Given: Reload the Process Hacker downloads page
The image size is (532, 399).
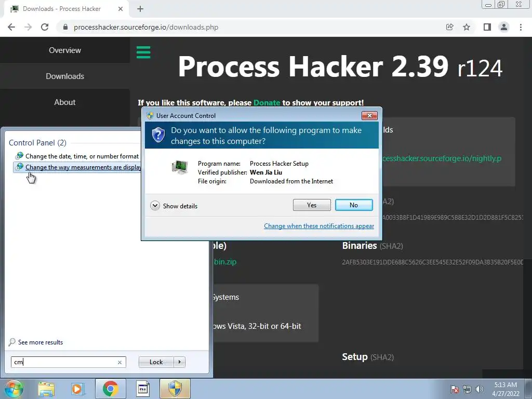Looking at the screenshot, I should pyautogui.click(x=45, y=27).
